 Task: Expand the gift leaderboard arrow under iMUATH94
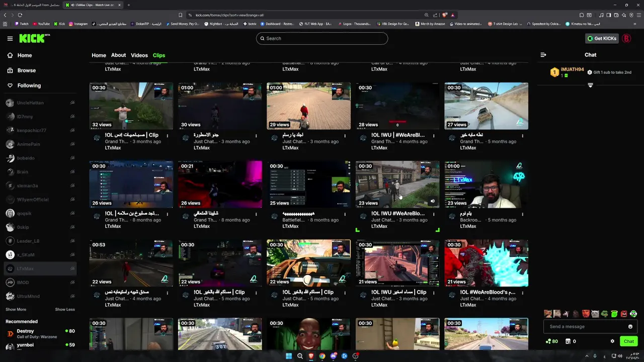click(591, 85)
